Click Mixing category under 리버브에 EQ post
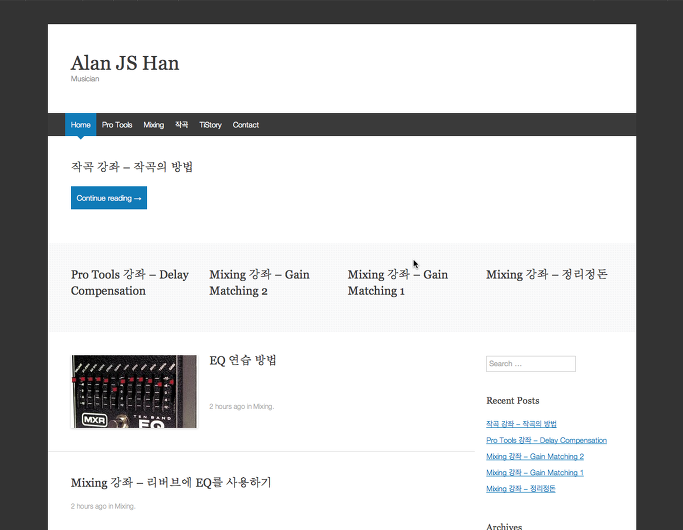Image resolution: width=683 pixels, height=530 pixels. 124,506
